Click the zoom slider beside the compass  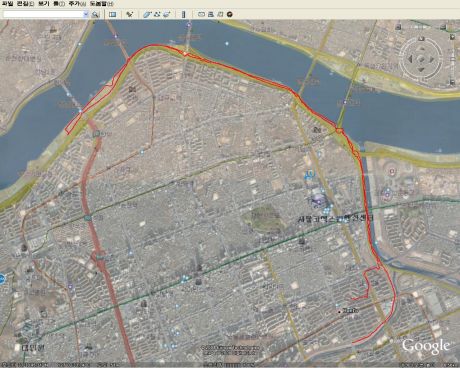click(452, 59)
